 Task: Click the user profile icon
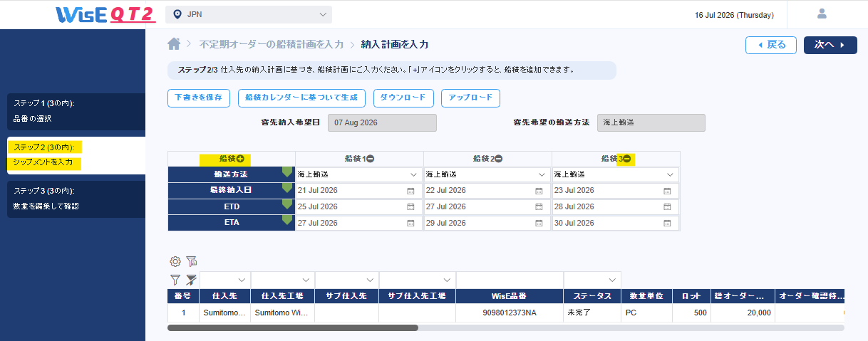pyautogui.click(x=822, y=14)
